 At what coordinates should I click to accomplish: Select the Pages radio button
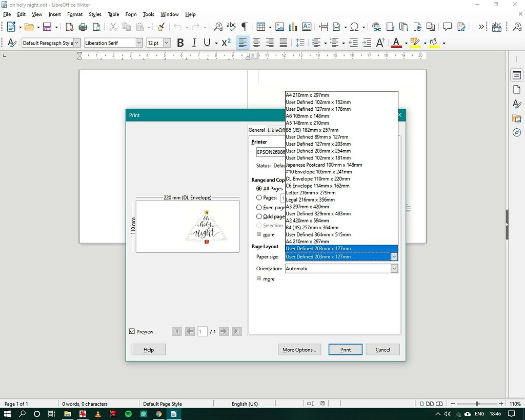(259, 197)
